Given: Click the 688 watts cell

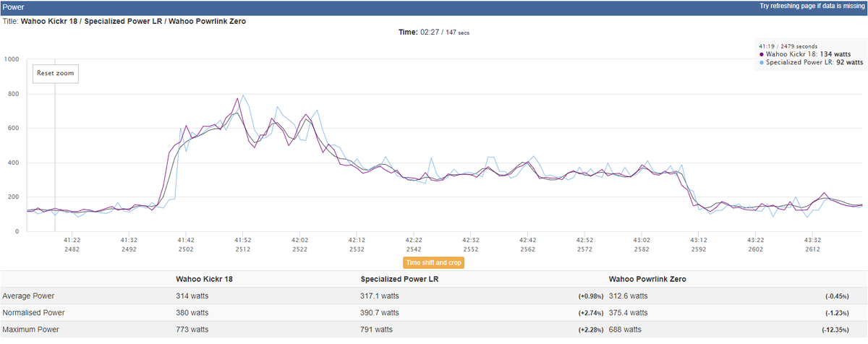Looking at the screenshot, I should 626,330.
